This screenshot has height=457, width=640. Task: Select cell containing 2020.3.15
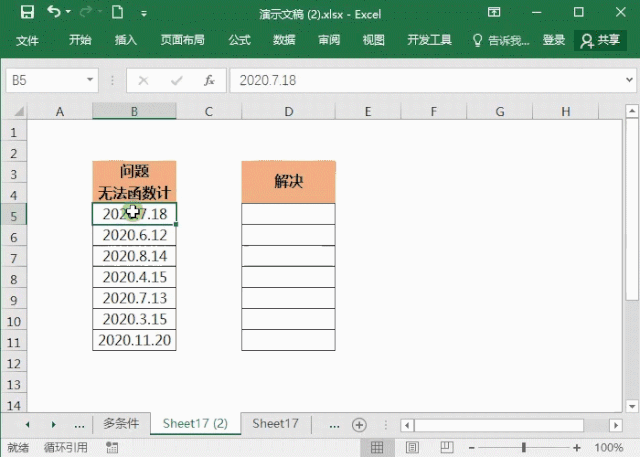point(134,319)
